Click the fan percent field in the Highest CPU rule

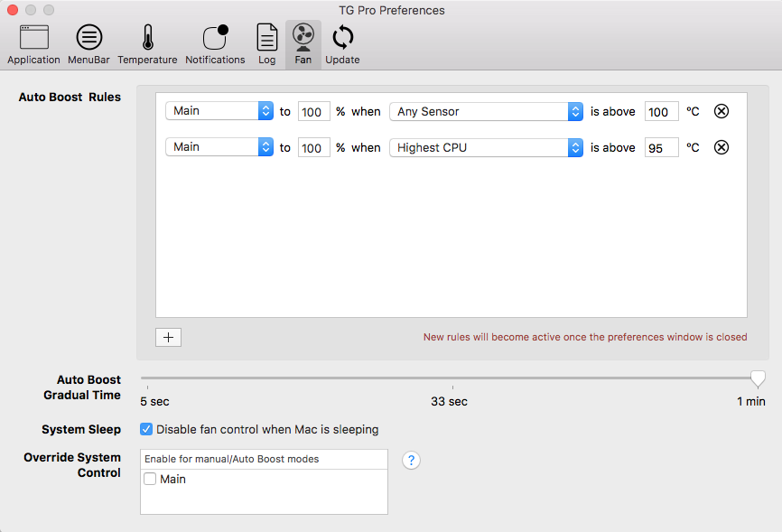click(313, 148)
